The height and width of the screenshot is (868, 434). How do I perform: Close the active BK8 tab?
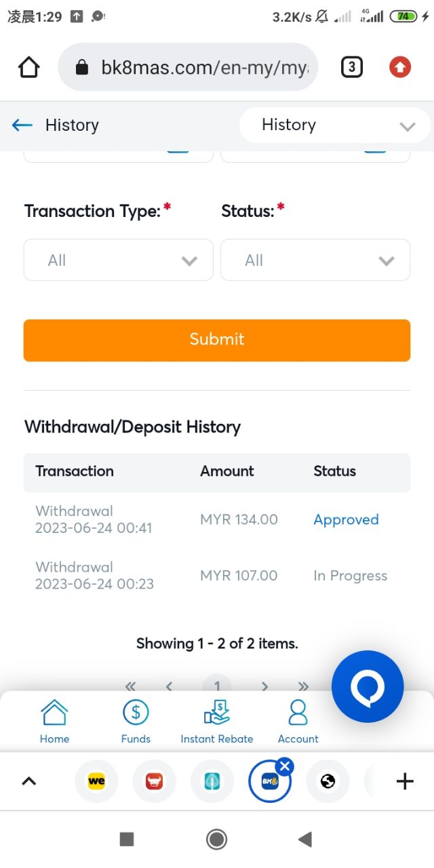(x=285, y=767)
